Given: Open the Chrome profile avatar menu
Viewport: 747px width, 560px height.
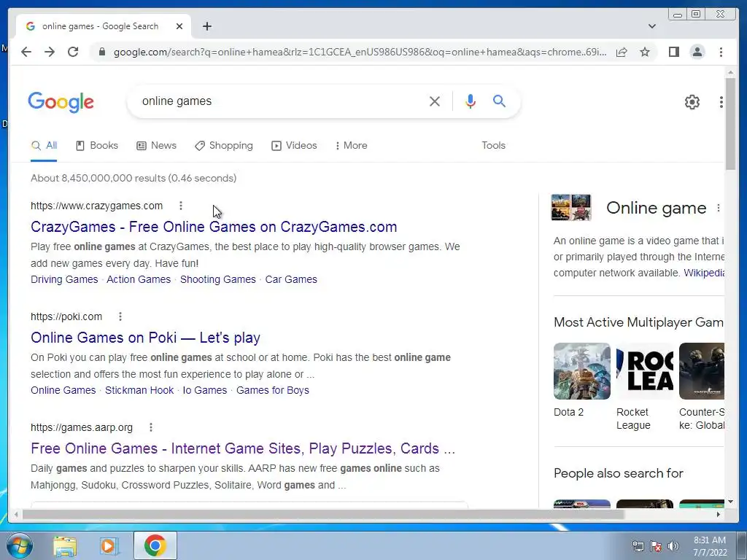Looking at the screenshot, I should (x=697, y=52).
